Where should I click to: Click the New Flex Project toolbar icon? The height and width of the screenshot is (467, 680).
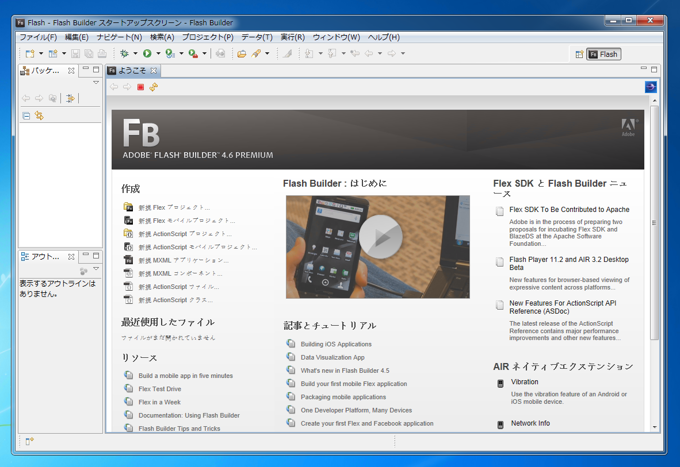point(53,54)
